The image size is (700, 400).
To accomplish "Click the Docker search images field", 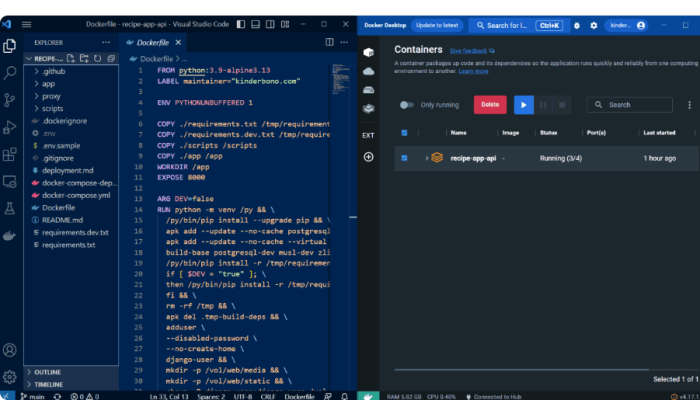I will coord(519,25).
